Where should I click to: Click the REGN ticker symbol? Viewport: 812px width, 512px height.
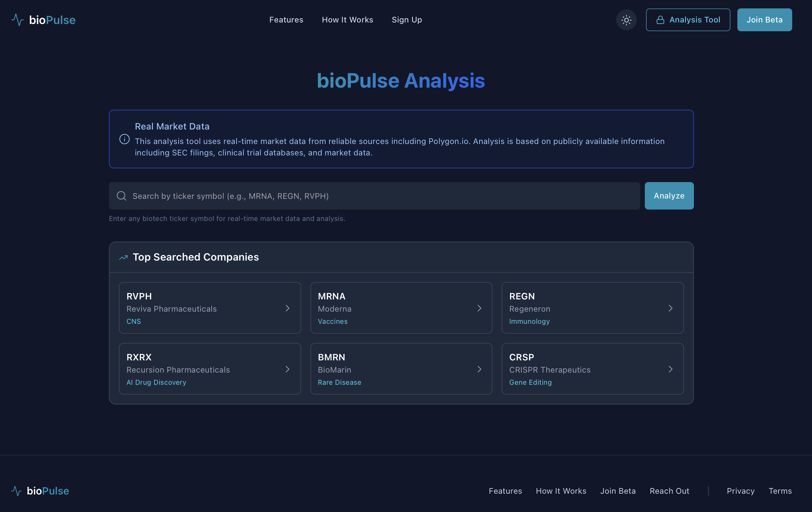click(x=522, y=296)
